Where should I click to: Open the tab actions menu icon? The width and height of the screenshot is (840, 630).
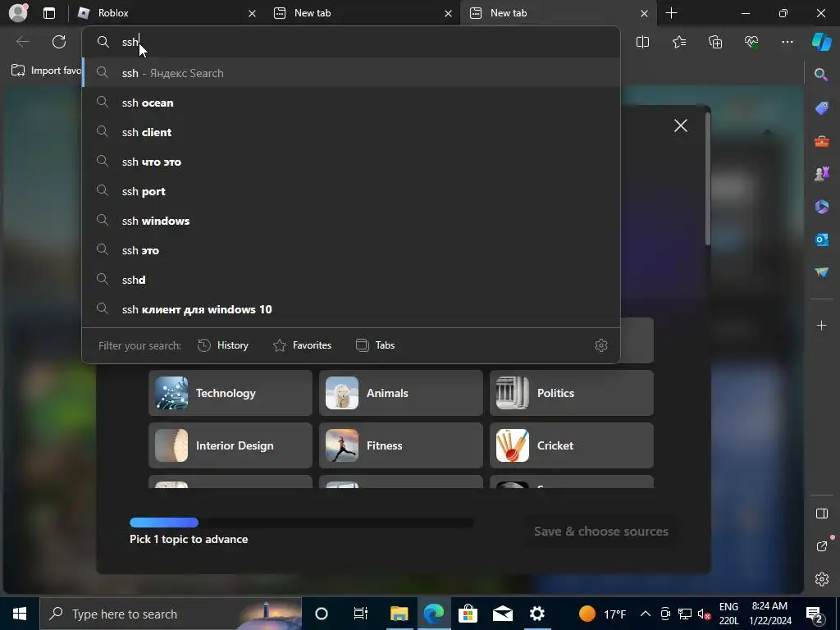[x=49, y=13]
